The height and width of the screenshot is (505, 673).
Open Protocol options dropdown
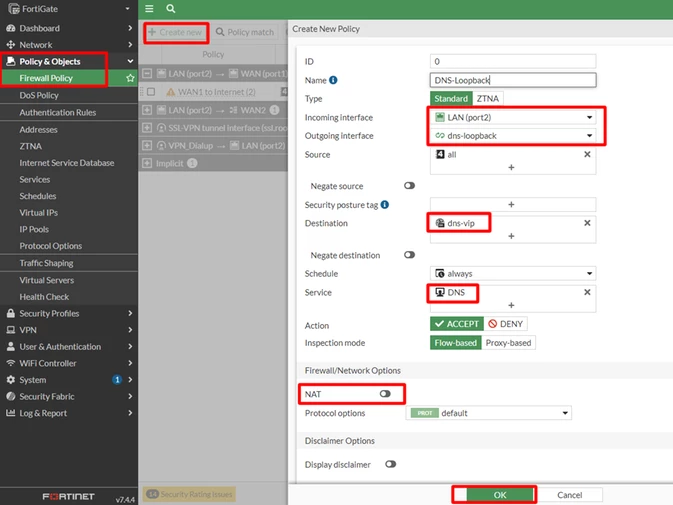pyautogui.click(x=488, y=413)
